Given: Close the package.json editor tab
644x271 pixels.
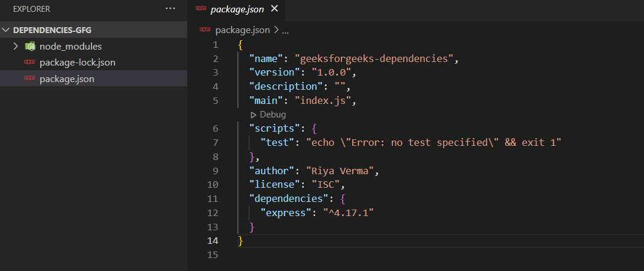Looking at the screenshot, I should [x=274, y=9].
